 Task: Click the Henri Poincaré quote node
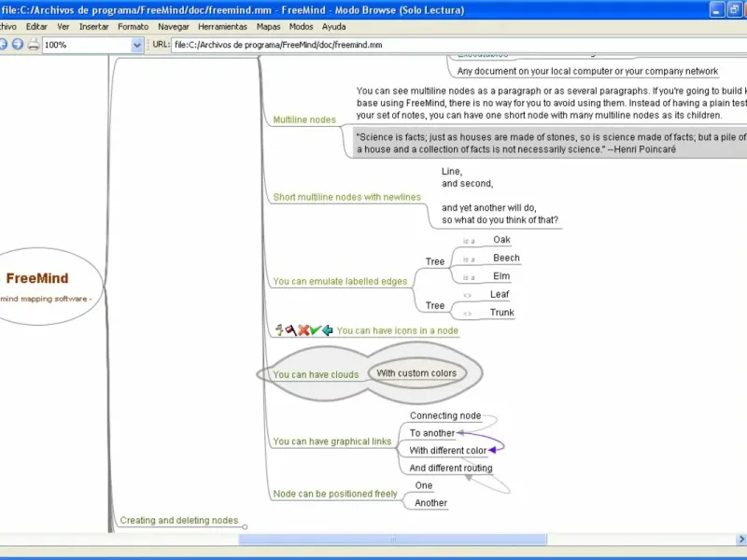(550, 143)
